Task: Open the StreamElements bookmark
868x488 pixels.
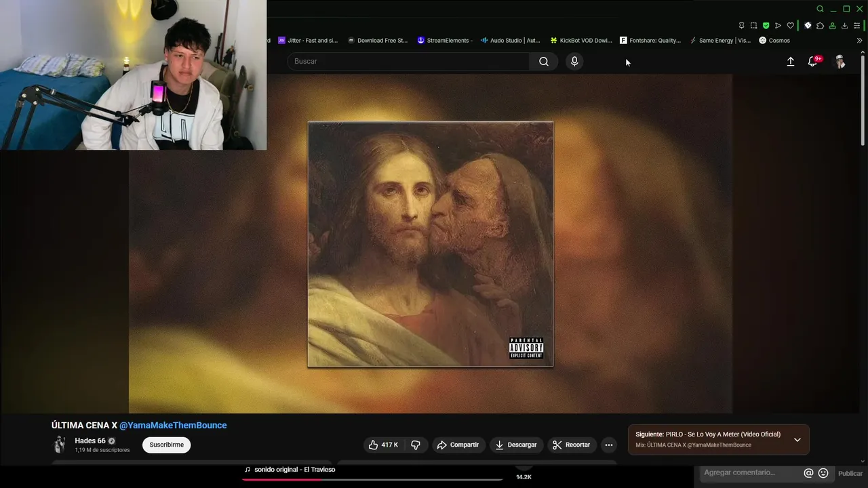Action: (x=445, y=41)
